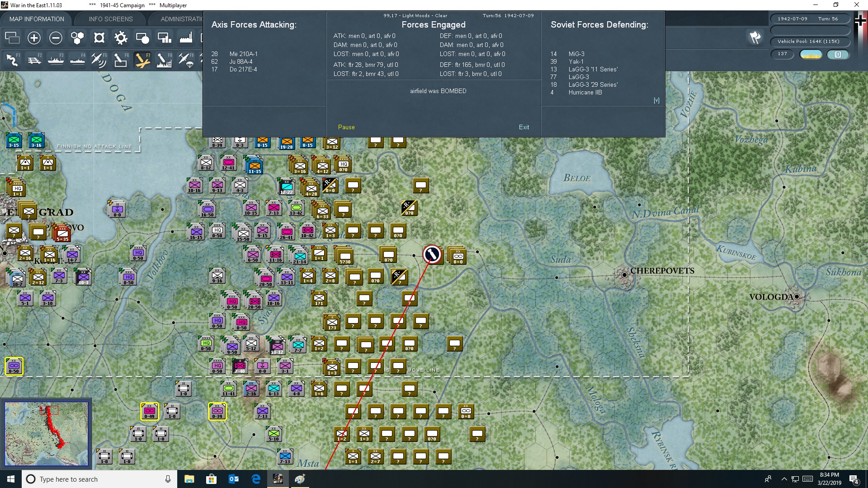Click Exit in combat report
Screen dimensions: 868x488
(x=524, y=127)
